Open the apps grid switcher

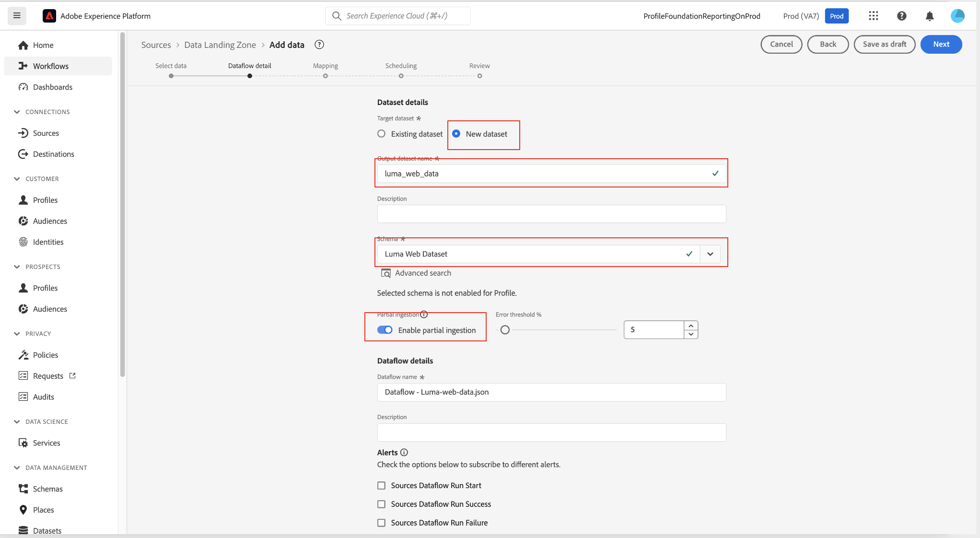pyautogui.click(x=874, y=16)
